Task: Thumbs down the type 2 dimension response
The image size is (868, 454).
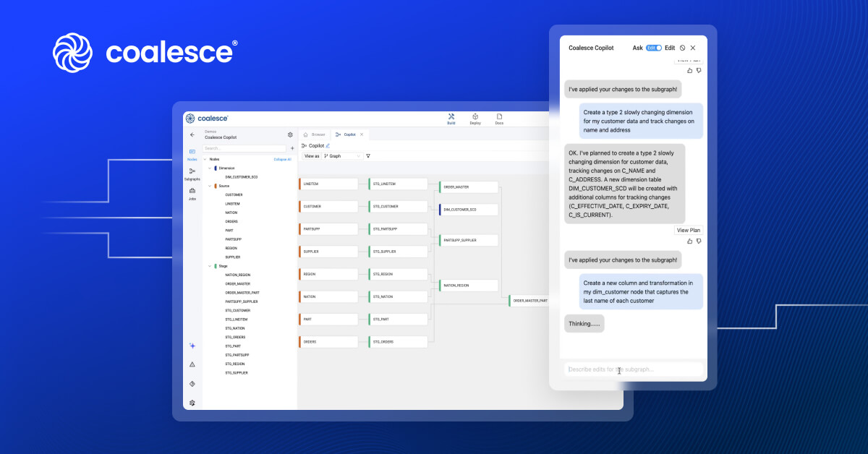Action: pos(699,241)
